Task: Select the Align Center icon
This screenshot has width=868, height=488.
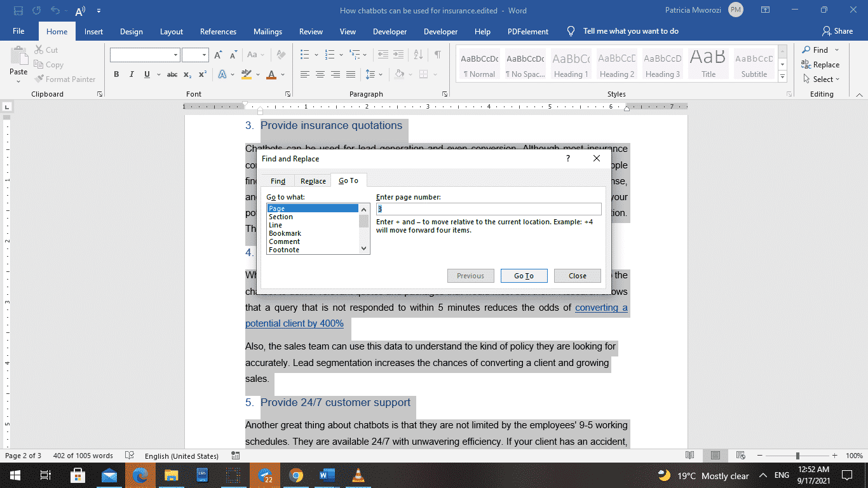Action: coord(321,74)
